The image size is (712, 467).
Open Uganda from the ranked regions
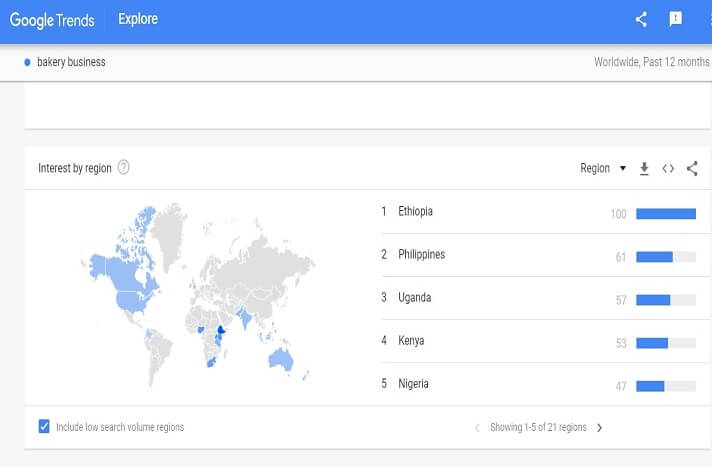point(413,298)
